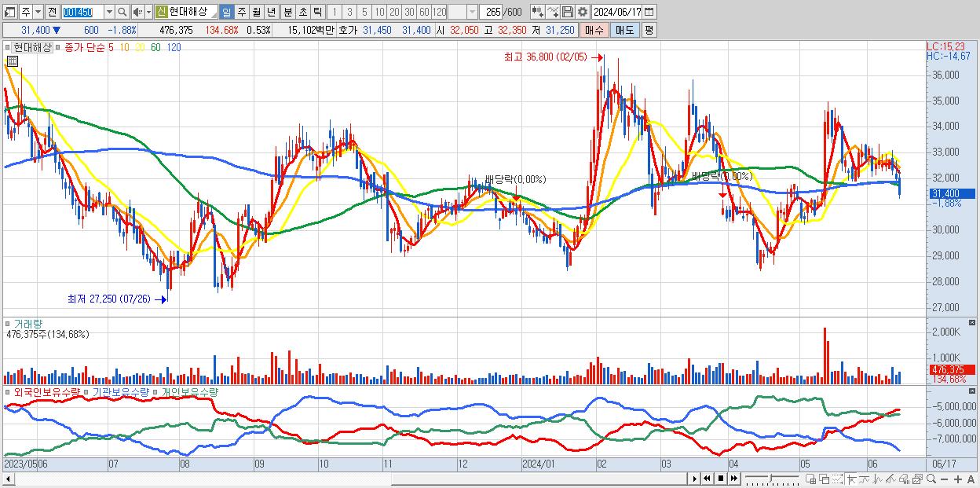
Task: Click the expand icon at top-right of volume panel
Action: [974, 323]
